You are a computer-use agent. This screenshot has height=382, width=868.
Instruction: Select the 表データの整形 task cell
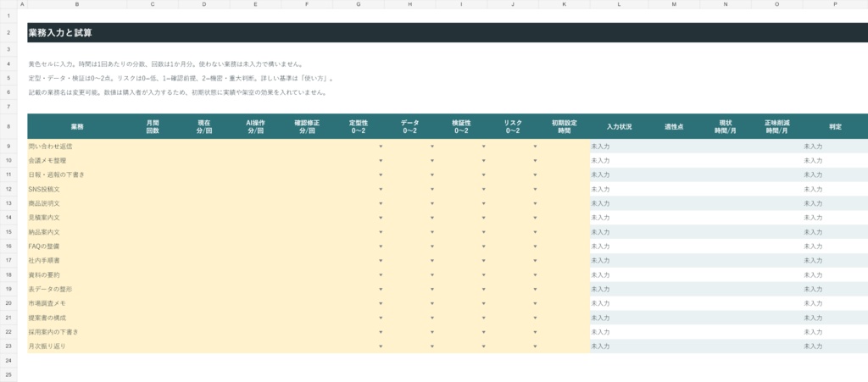77,289
